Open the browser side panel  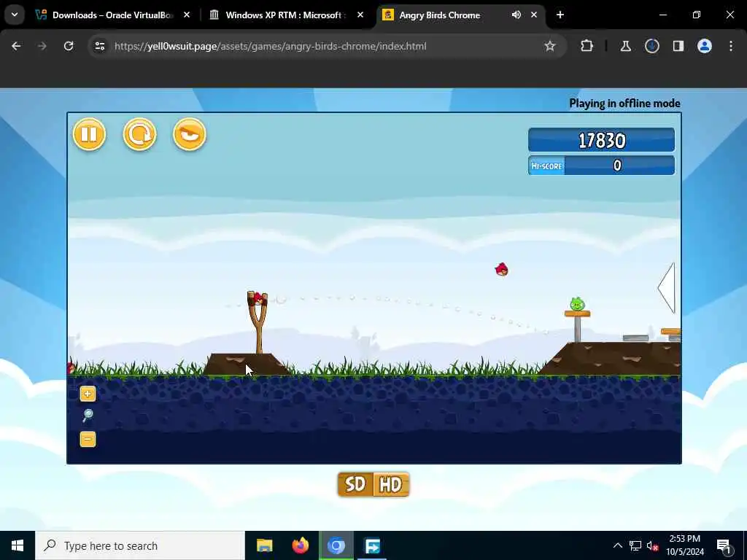click(x=678, y=46)
